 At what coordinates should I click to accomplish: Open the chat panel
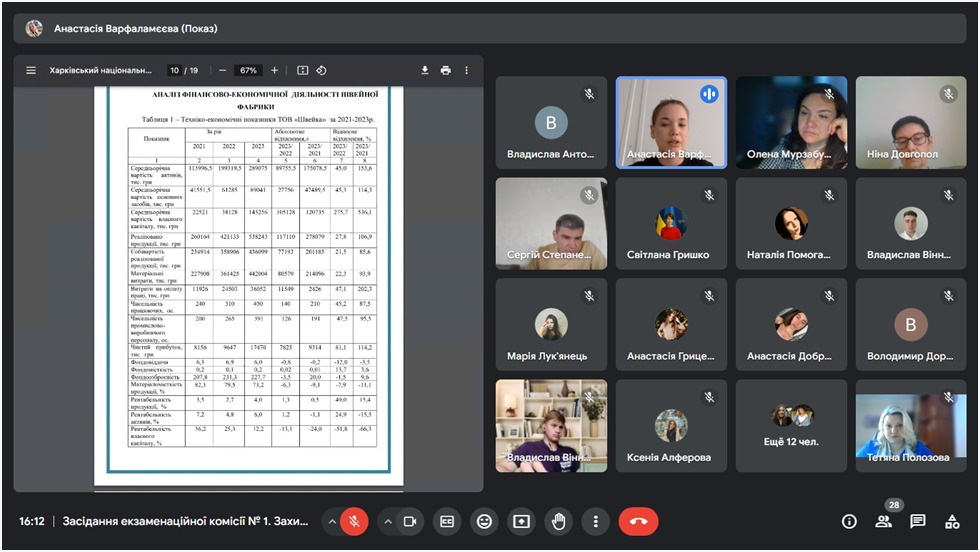pos(917,521)
